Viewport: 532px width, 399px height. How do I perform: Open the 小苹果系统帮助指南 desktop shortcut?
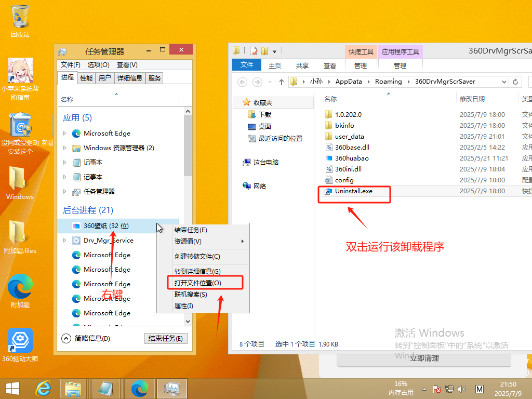point(20,79)
